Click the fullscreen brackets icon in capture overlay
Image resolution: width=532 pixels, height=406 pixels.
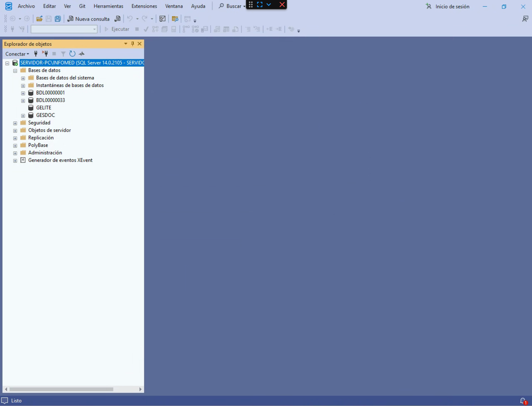coord(260,5)
